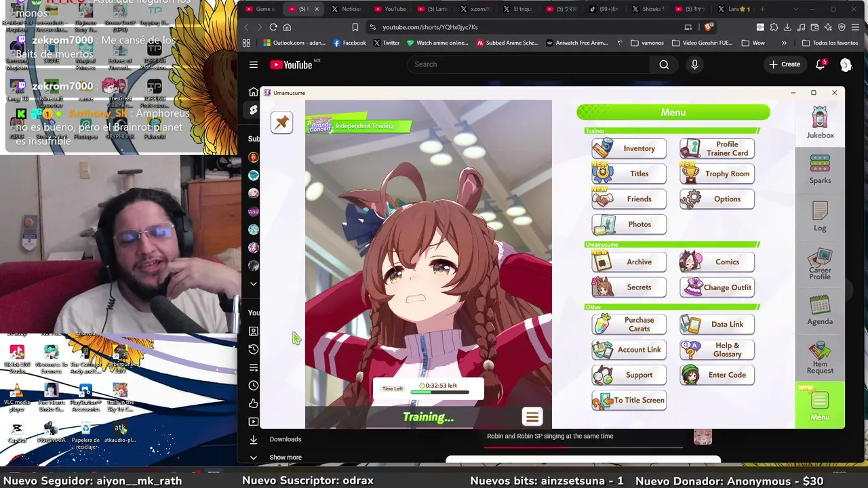Open a new browser tab
This screenshot has width=868, height=488.
pyautogui.click(x=763, y=9)
